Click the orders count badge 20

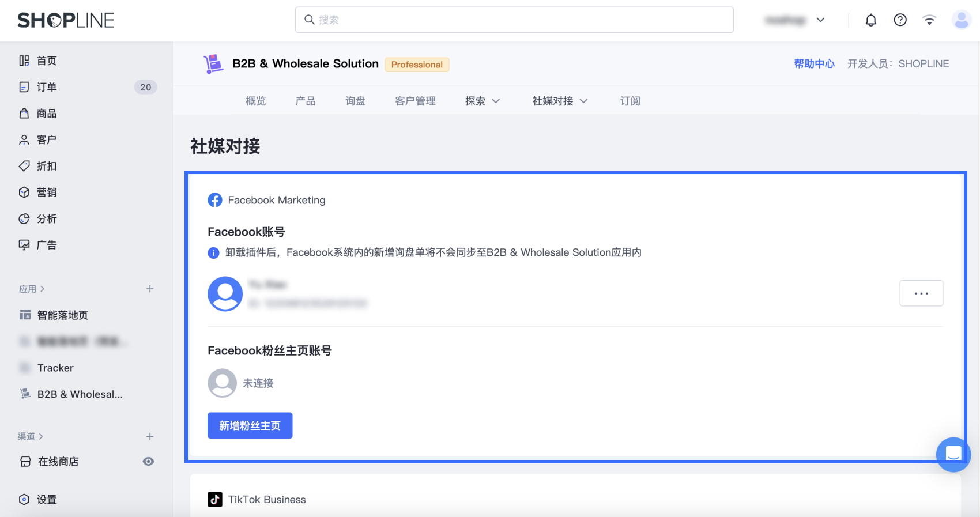[145, 87]
